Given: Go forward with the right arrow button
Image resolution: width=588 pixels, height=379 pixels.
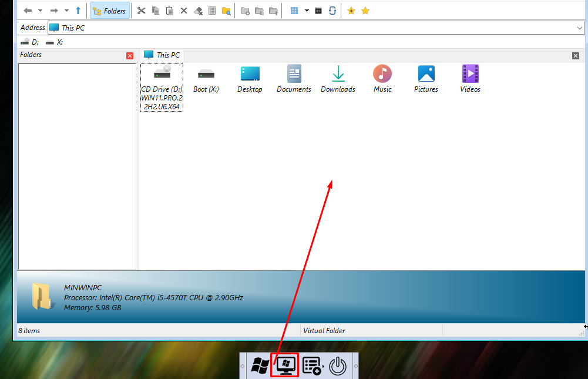Looking at the screenshot, I should pos(54,11).
